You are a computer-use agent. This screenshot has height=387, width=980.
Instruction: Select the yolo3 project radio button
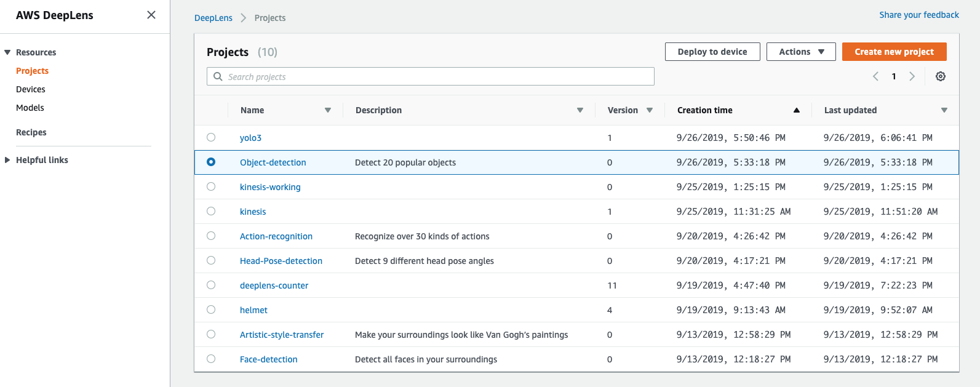click(211, 137)
